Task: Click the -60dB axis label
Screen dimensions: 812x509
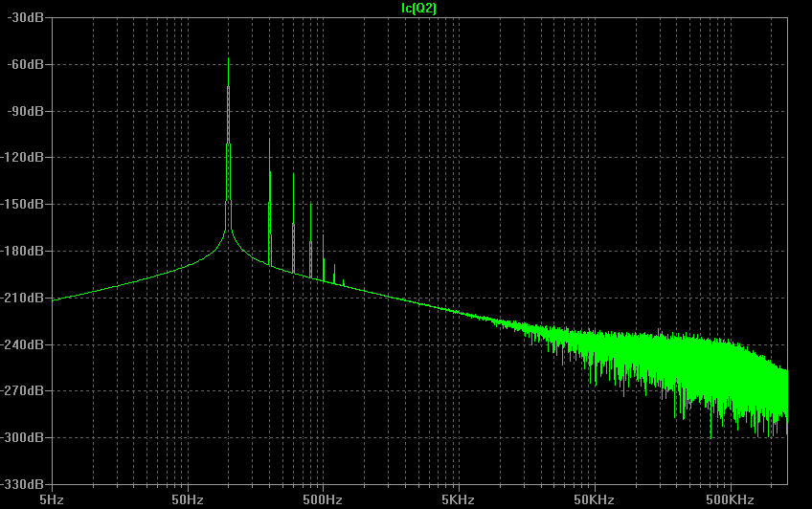Action: click(x=26, y=64)
